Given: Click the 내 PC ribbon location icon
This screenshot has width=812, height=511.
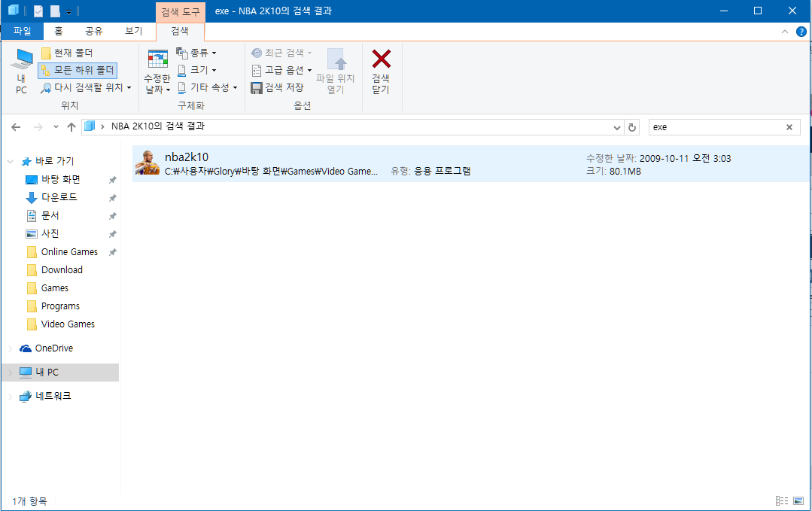Looking at the screenshot, I should tap(21, 71).
